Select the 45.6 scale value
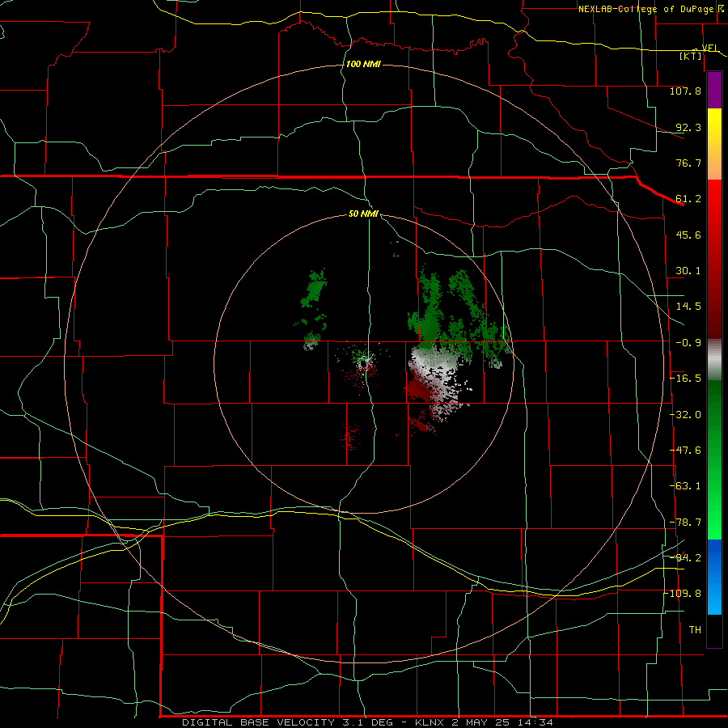Viewport: 728px width, 728px height. [688, 235]
